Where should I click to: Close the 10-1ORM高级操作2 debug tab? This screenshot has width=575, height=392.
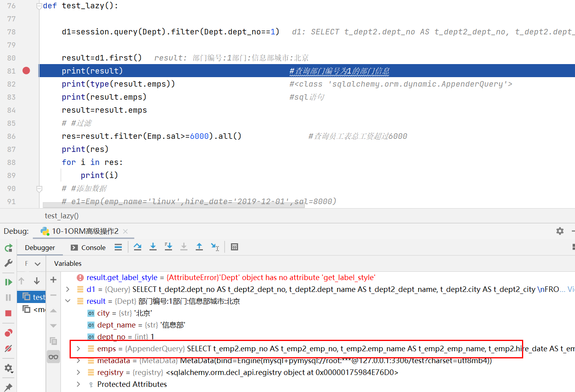click(125, 231)
